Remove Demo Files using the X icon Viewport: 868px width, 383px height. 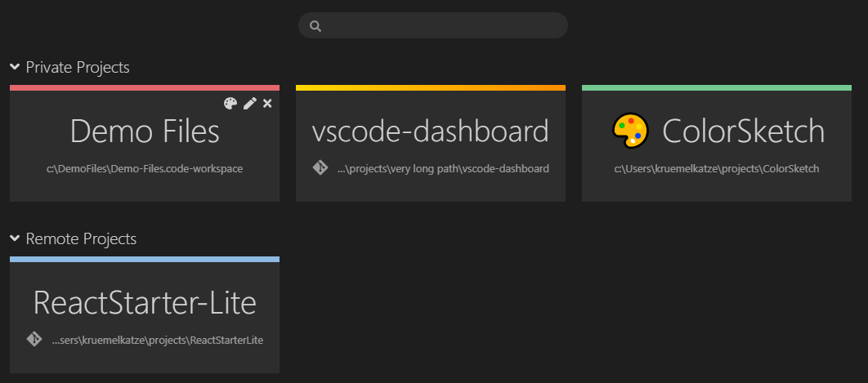pyautogui.click(x=267, y=104)
